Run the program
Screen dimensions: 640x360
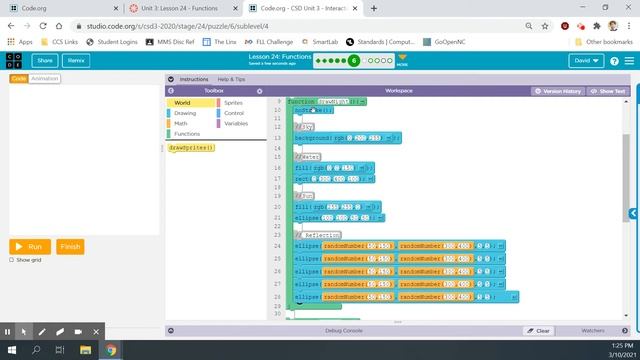(x=30, y=247)
